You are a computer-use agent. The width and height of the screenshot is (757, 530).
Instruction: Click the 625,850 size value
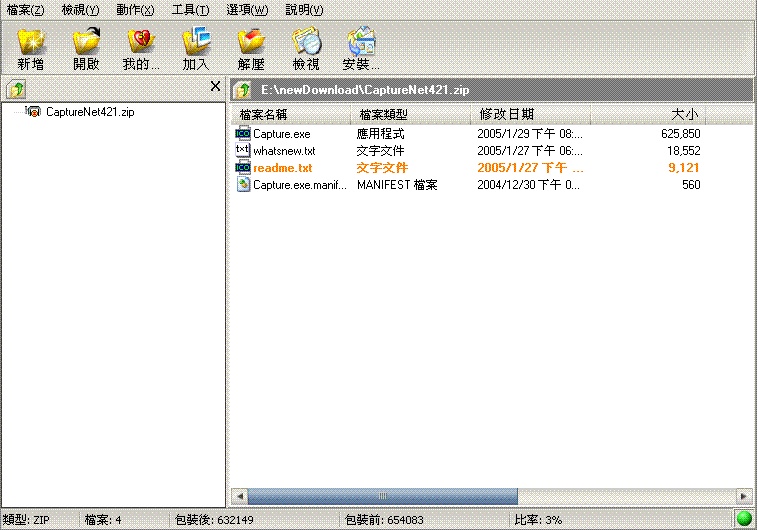point(681,134)
